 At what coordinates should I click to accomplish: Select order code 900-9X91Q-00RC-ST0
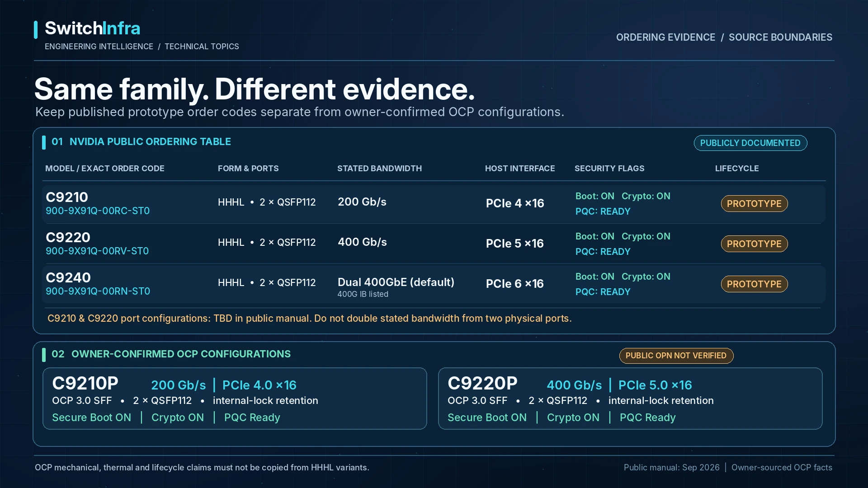point(98,211)
